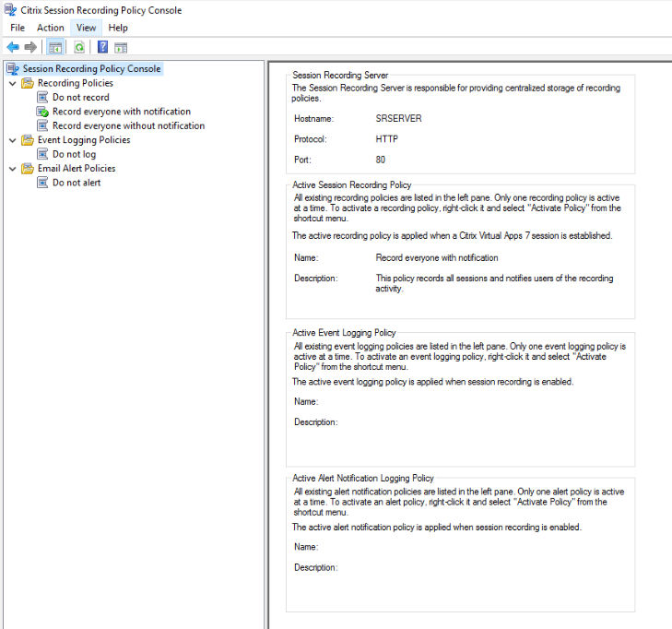
Task: Select the Do not alert policy
Action: (77, 183)
